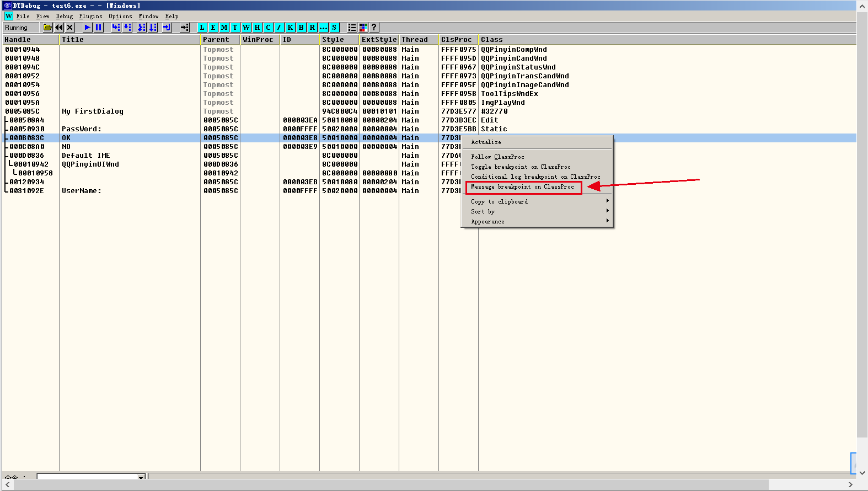Image resolution: width=868 pixels, height=491 pixels.
Task: Open Call stack with K icon
Action: [x=291, y=28]
